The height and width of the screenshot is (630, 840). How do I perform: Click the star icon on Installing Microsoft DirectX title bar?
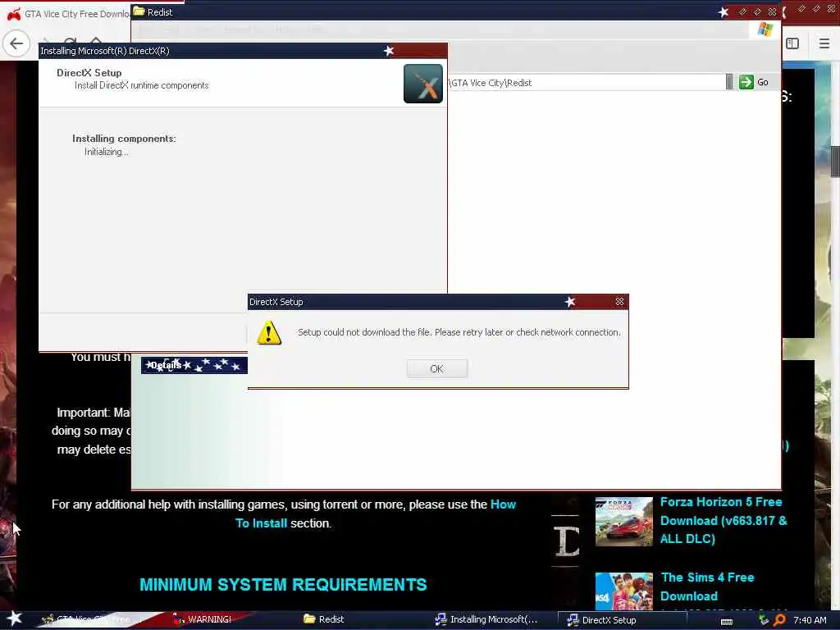point(389,51)
